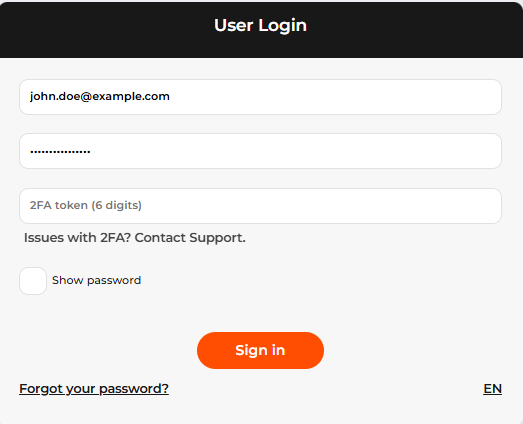The image size is (523, 424).
Task: Click the email address input field
Action: tap(260, 97)
